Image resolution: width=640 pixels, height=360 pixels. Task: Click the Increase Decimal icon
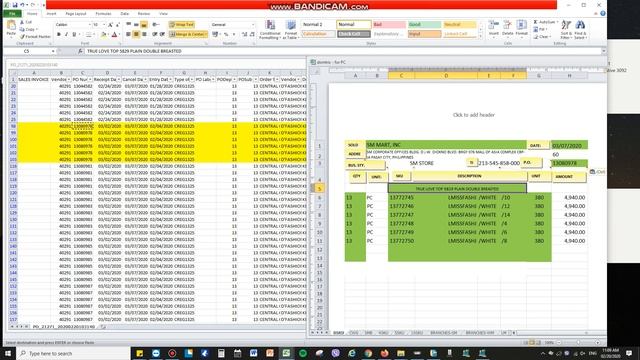[x=244, y=34]
